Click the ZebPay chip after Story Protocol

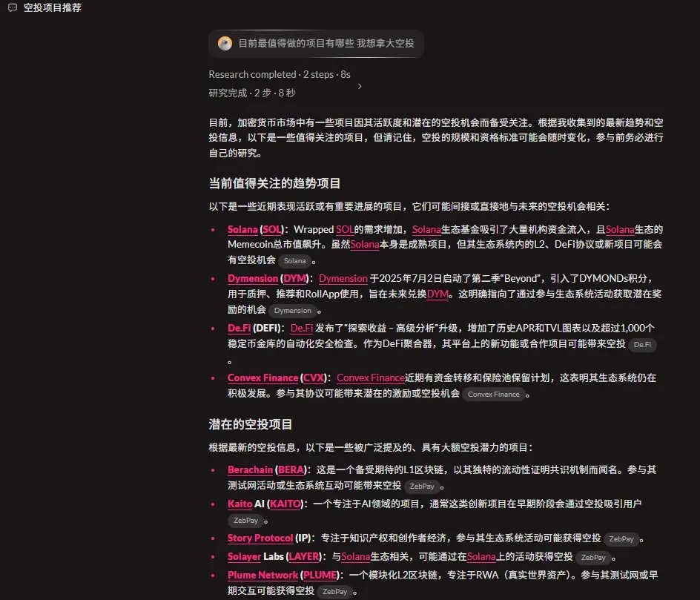coord(621,539)
